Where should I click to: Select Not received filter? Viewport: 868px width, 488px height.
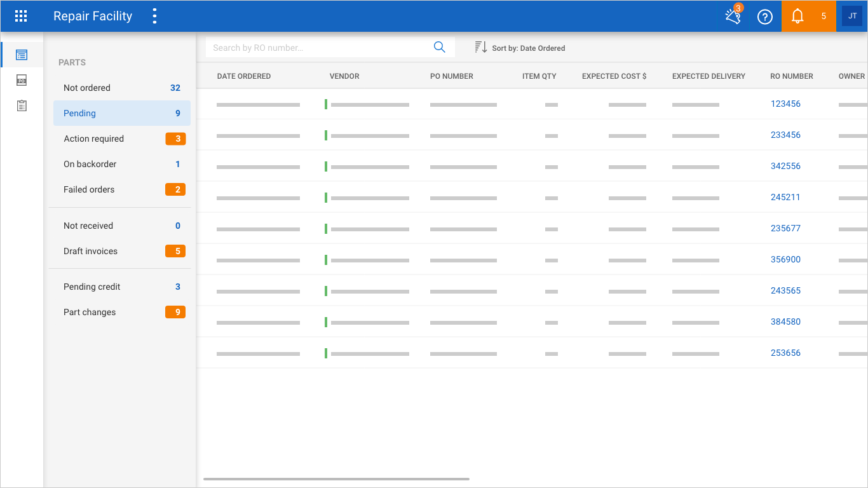click(122, 226)
